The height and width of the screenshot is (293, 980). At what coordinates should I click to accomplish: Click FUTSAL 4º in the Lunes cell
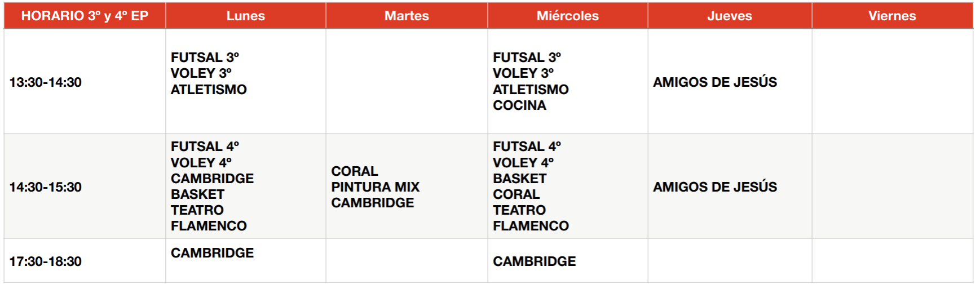tap(205, 146)
